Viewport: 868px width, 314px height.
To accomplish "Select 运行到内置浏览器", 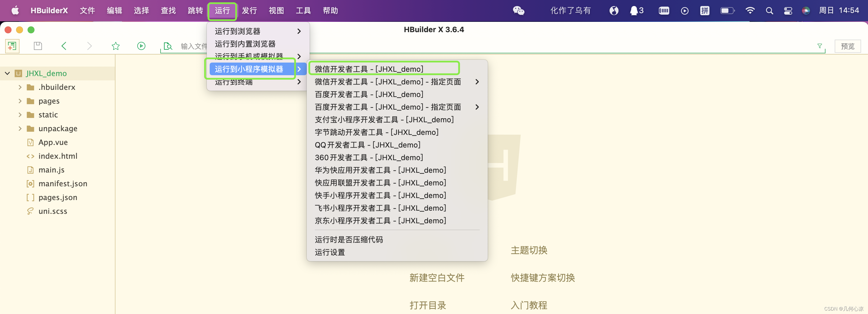I will click(x=258, y=44).
